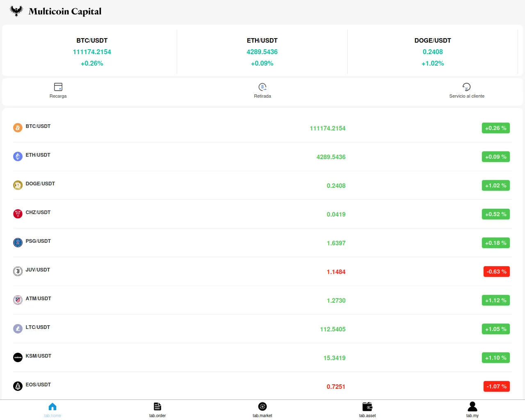
Task: Click the red -0.63 % badge for JUV/USDT
Action: point(497,272)
